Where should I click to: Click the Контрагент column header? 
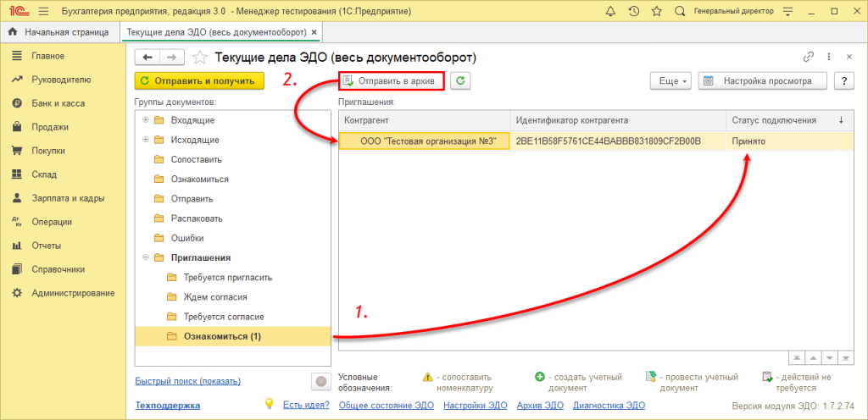(x=425, y=120)
